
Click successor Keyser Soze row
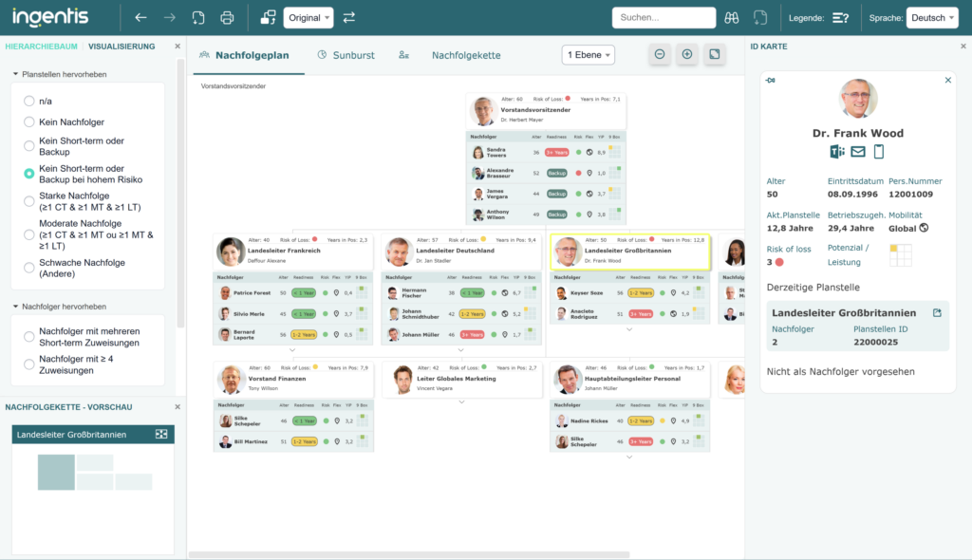pyautogui.click(x=629, y=292)
